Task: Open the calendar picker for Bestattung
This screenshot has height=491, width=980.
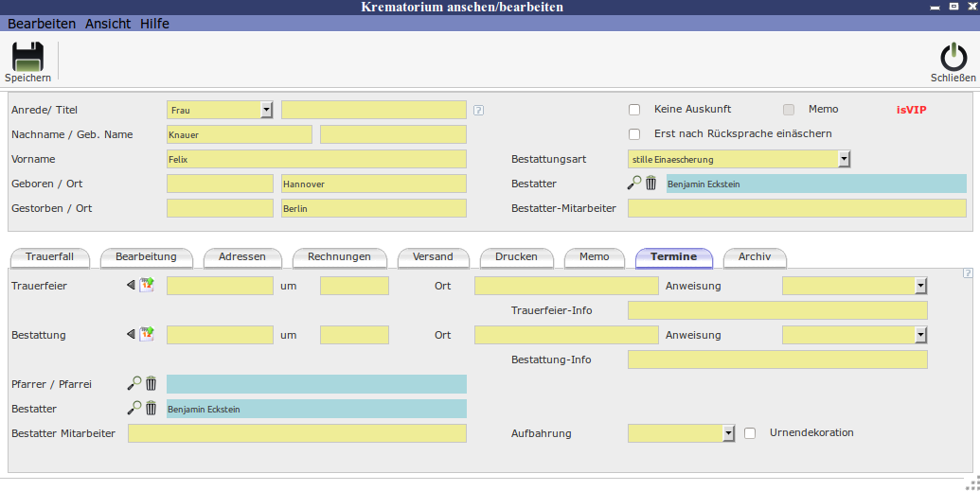Action: point(147,334)
